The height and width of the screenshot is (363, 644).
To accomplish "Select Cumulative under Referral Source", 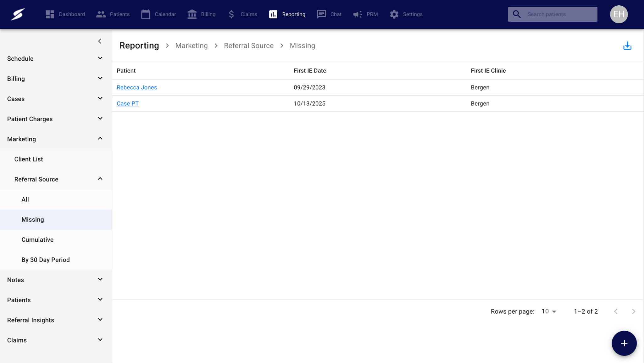I will [37, 240].
